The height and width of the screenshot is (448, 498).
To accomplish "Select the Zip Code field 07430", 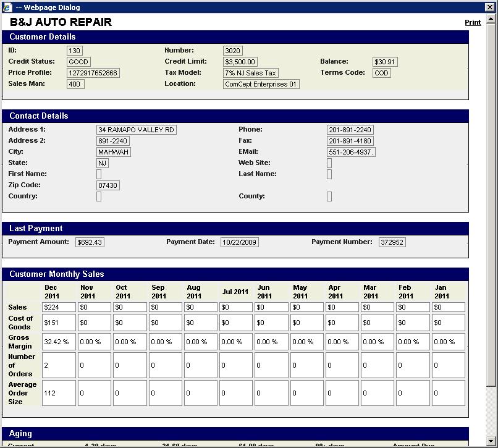I will [108, 185].
